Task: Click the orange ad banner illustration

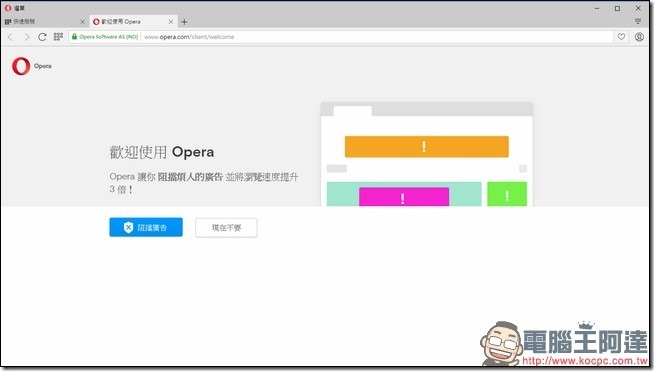Action: [x=426, y=146]
